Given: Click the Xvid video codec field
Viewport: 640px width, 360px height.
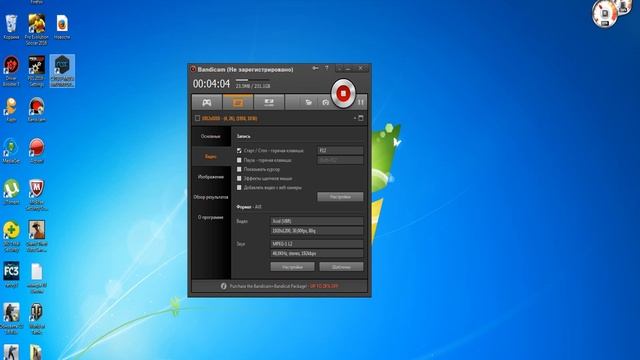Looking at the screenshot, I should pyautogui.click(x=317, y=221).
